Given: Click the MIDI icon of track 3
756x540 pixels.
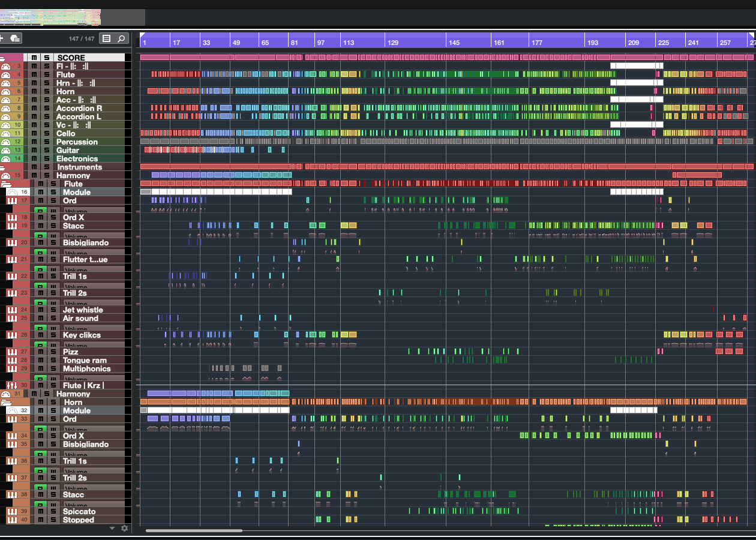Looking at the screenshot, I should 6,67.
